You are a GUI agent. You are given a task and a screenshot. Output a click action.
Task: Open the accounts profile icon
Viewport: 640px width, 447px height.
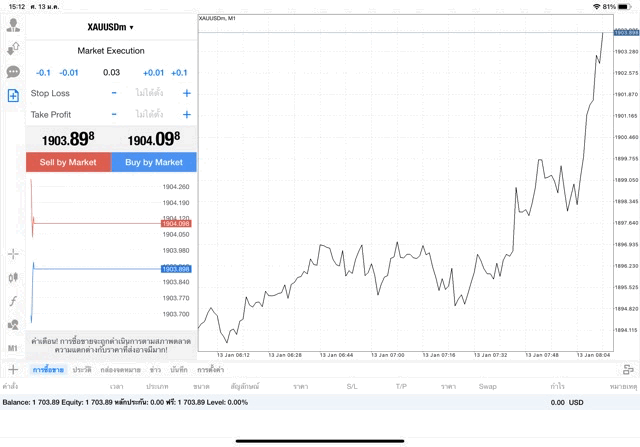(x=13, y=25)
